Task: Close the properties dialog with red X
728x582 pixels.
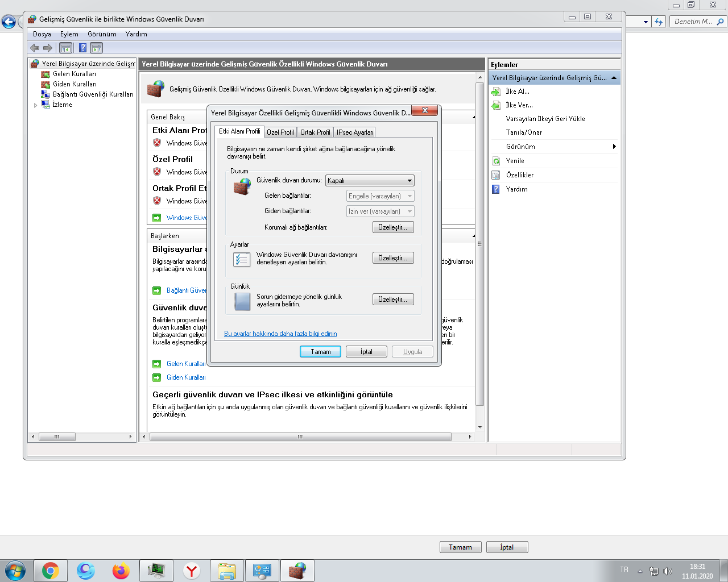Action: [424, 110]
